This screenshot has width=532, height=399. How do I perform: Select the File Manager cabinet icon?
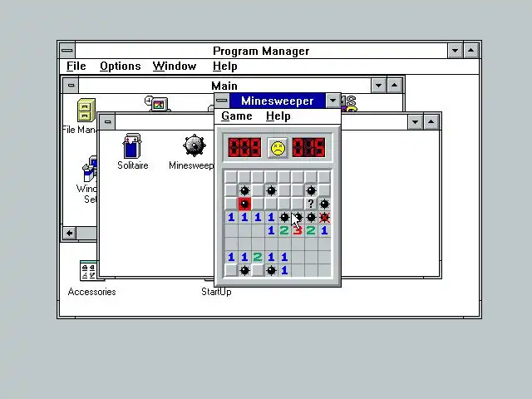point(86,111)
